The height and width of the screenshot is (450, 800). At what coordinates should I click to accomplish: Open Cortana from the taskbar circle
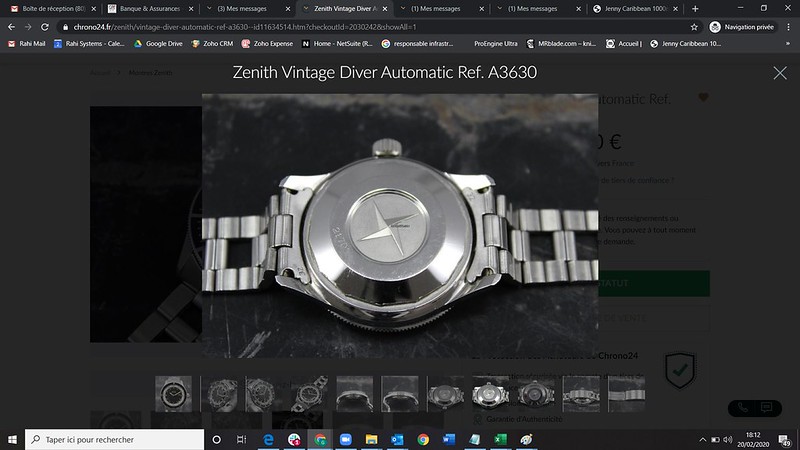[x=216, y=439]
